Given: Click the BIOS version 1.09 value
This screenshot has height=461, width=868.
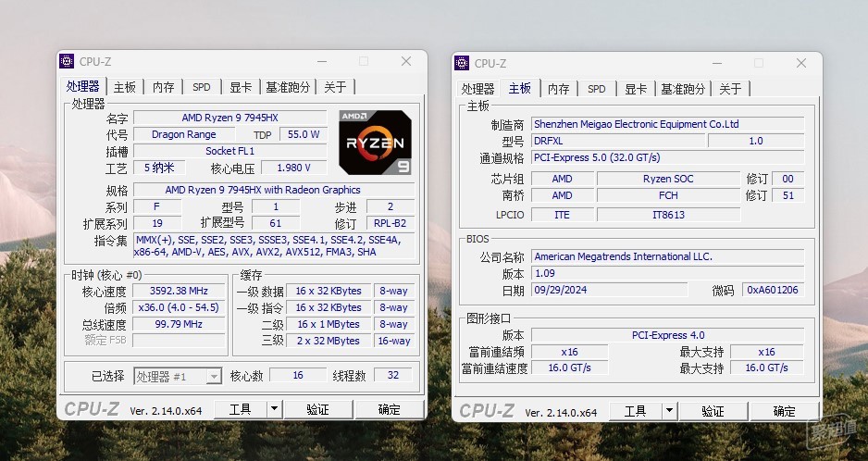Looking at the screenshot, I should click(667, 273).
